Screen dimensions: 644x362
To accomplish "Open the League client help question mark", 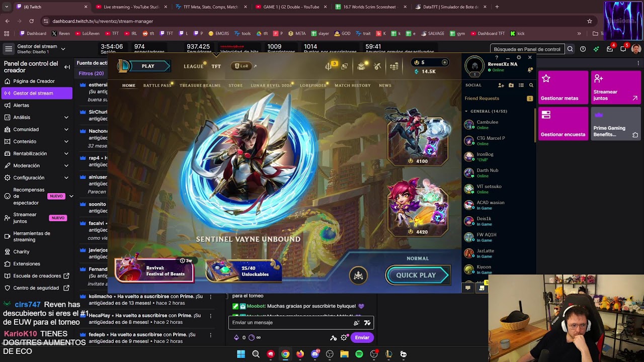I will pos(497,57).
